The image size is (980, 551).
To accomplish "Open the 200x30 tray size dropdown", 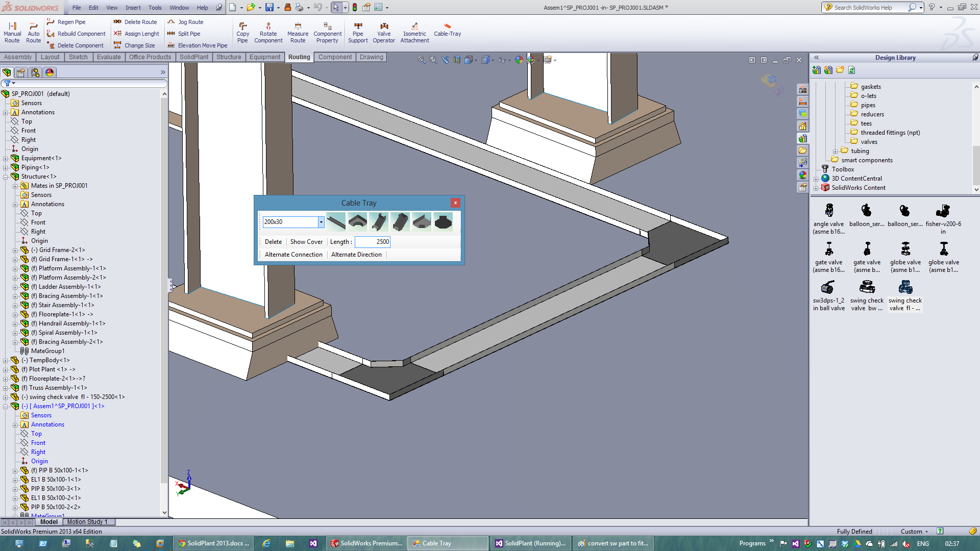I will click(x=321, y=222).
